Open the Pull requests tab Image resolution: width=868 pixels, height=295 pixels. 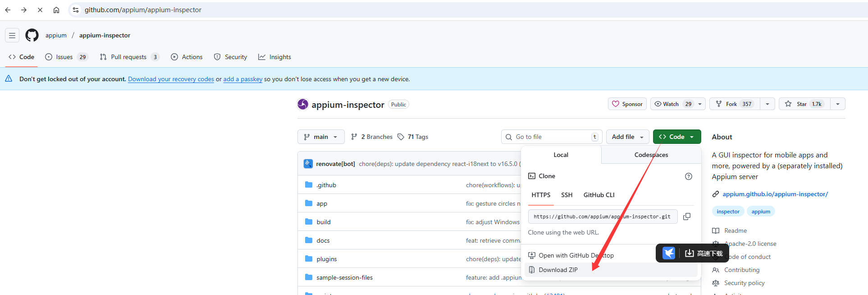[x=129, y=57]
